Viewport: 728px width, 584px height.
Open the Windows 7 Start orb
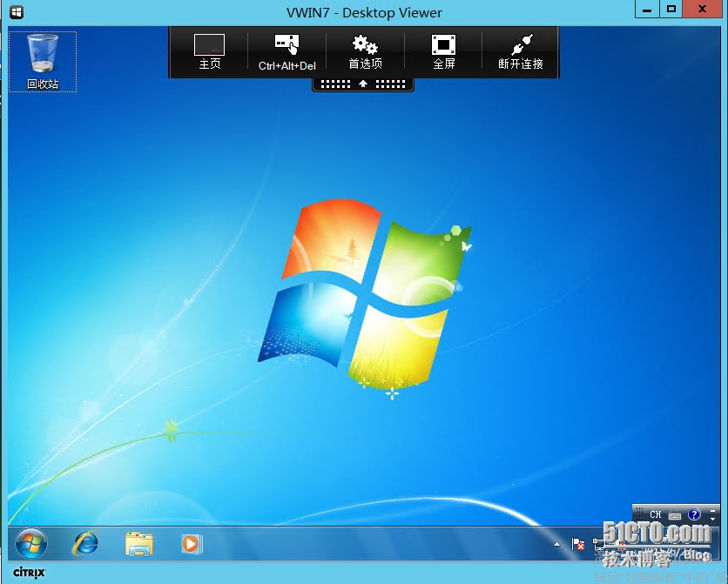(31, 543)
